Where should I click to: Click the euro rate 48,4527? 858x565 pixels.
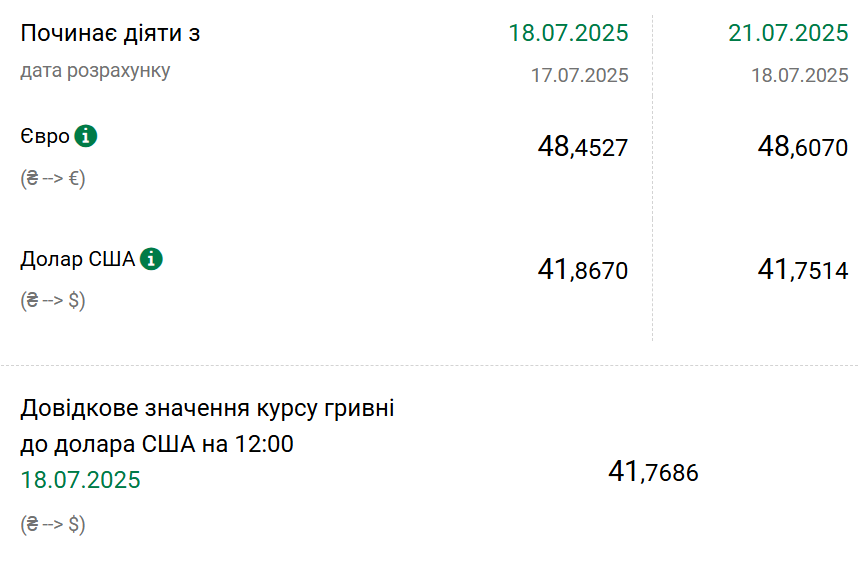point(583,147)
